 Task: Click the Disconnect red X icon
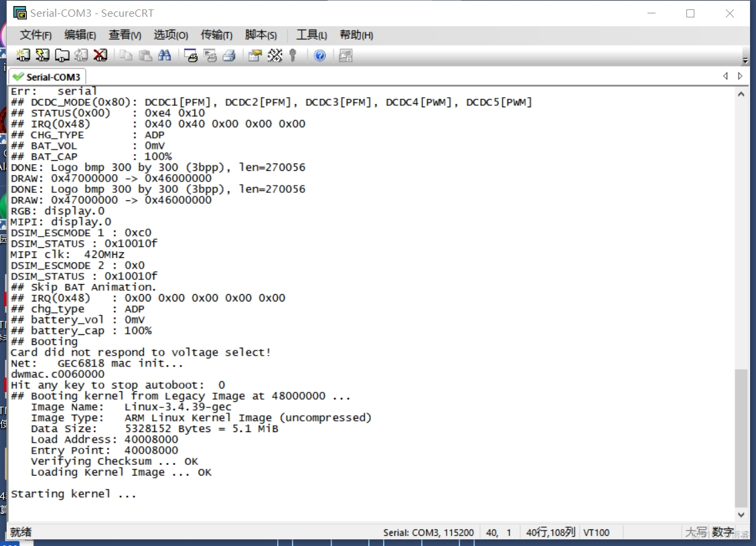pos(100,56)
